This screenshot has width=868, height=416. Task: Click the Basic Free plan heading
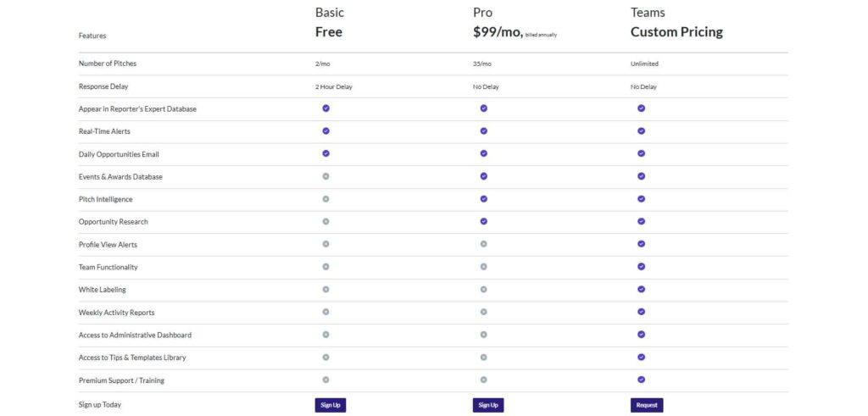tap(329, 32)
